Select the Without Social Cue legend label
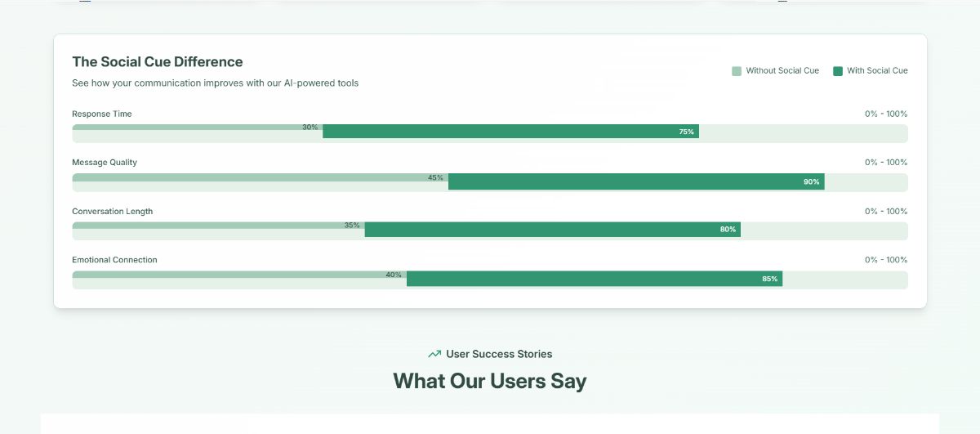The width and height of the screenshot is (980, 434). [x=782, y=71]
